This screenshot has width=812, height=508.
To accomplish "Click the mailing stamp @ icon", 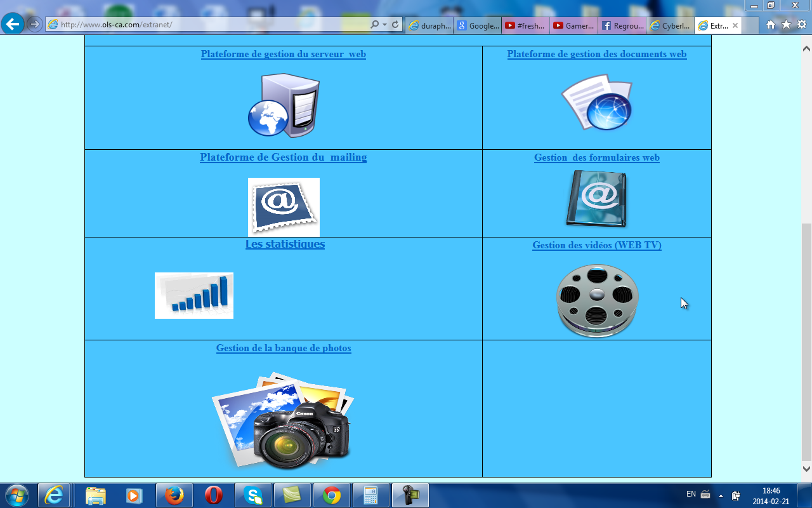I will pyautogui.click(x=284, y=207).
